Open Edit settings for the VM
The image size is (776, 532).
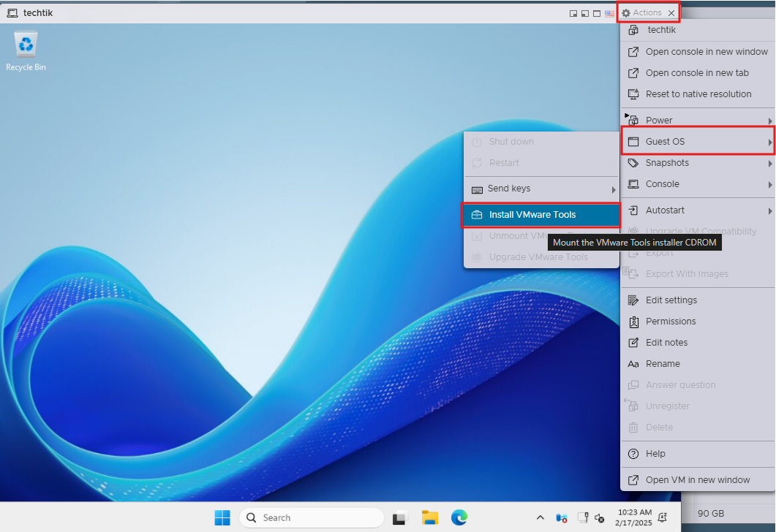[697, 300]
